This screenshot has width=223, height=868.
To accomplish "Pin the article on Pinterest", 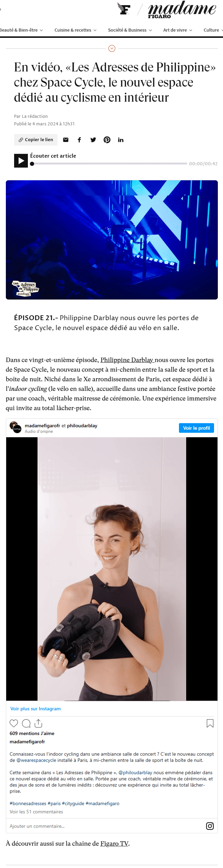I will tap(107, 140).
